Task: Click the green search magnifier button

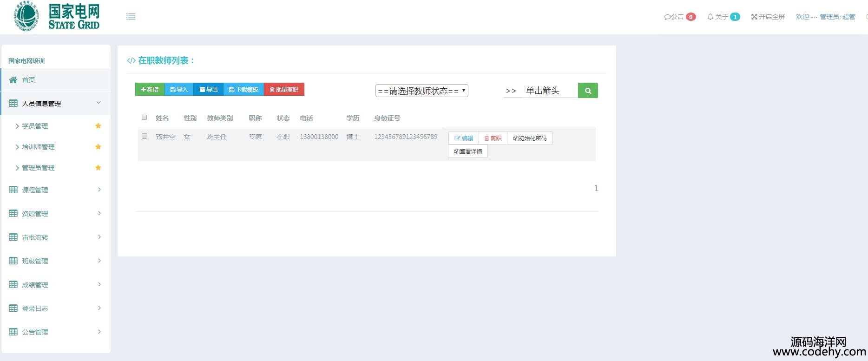Action: click(x=588, y=91)
